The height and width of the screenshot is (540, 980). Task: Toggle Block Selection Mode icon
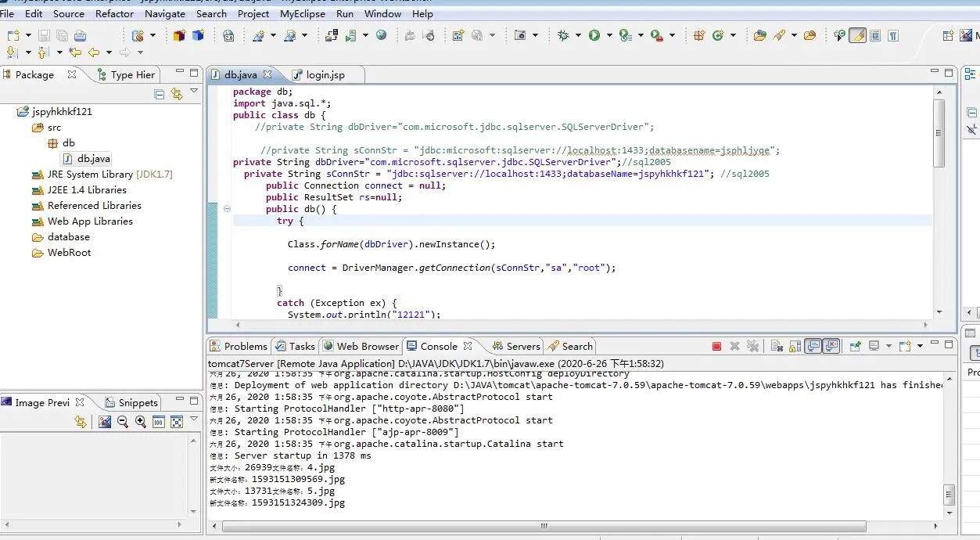(x=875, y=35)
